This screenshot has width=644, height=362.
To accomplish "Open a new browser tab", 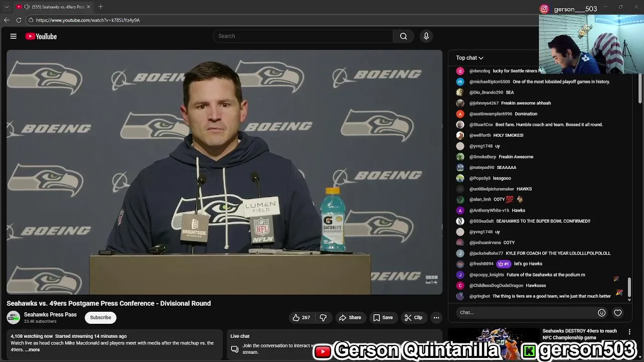I will click(101, 7).
